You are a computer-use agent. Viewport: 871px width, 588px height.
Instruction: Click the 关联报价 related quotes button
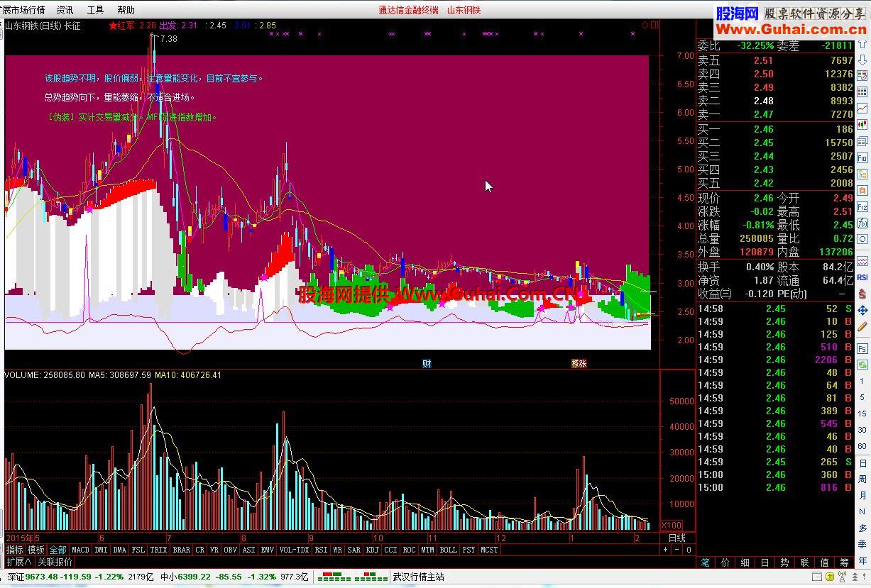(55, 562)
